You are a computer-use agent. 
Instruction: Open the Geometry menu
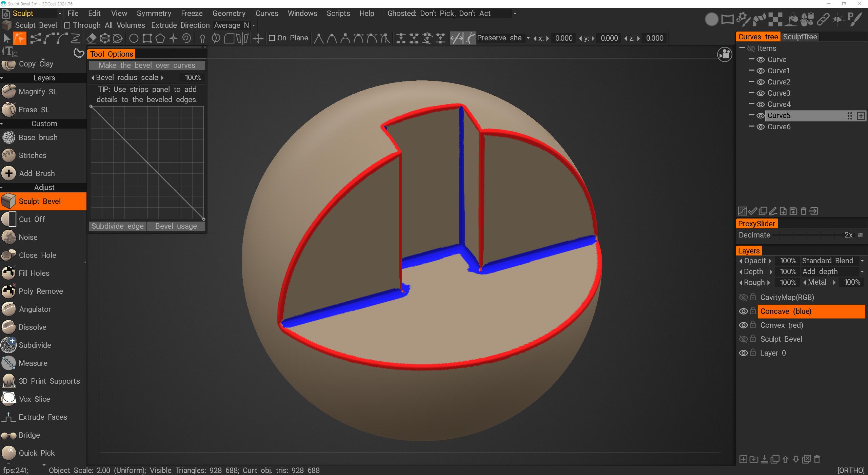coord(229,14)
